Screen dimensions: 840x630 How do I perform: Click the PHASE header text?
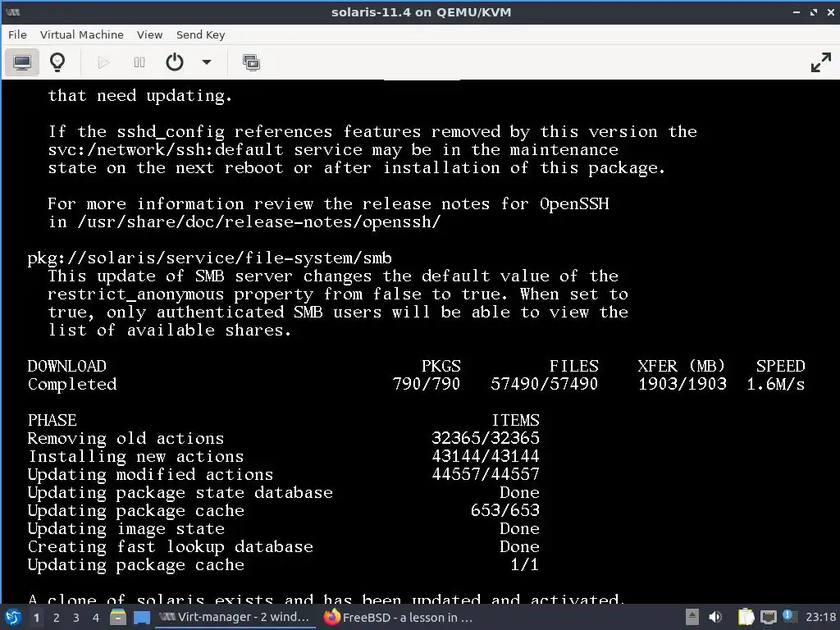coord(52,421)
